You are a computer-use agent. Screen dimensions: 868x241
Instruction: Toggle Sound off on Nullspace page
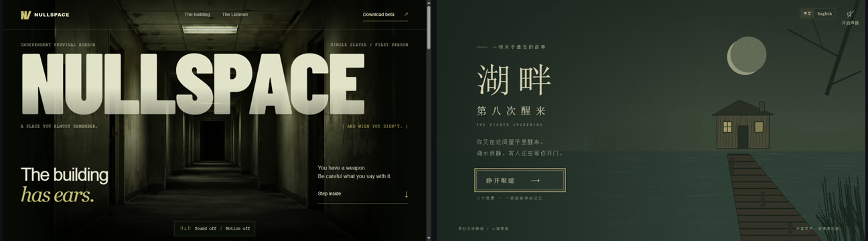point(206,228)
